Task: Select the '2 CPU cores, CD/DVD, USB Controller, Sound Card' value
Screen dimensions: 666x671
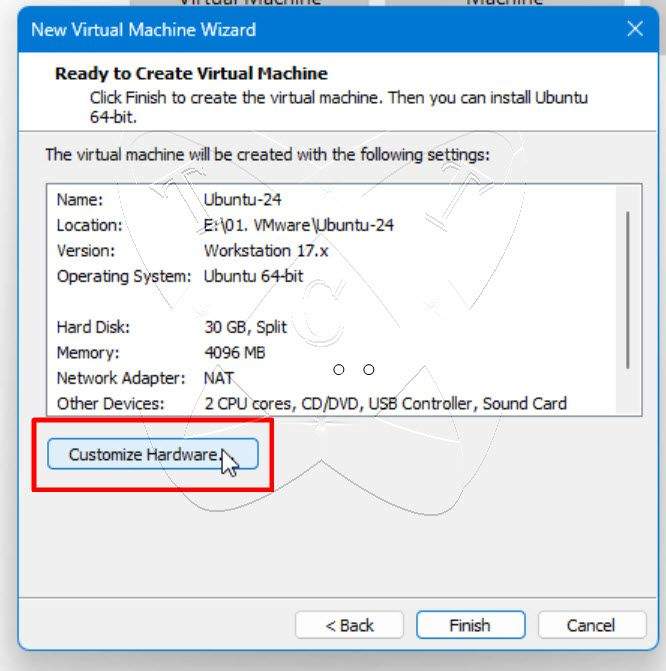Action: click(x=386, y=404)
